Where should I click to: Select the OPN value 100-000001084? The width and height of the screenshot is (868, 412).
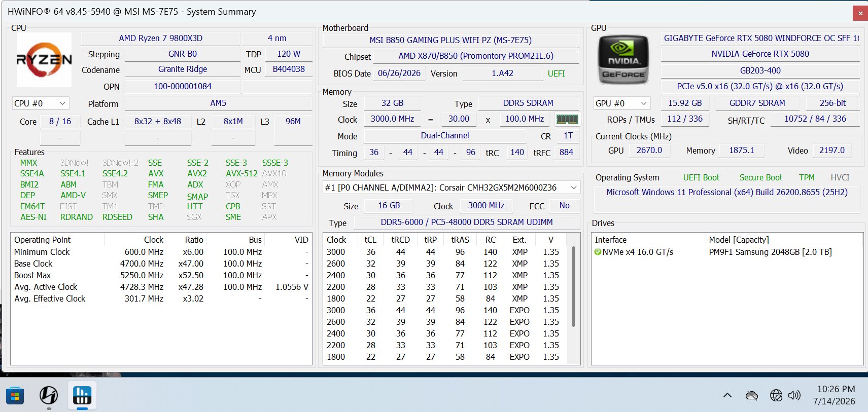coord(183,87)
